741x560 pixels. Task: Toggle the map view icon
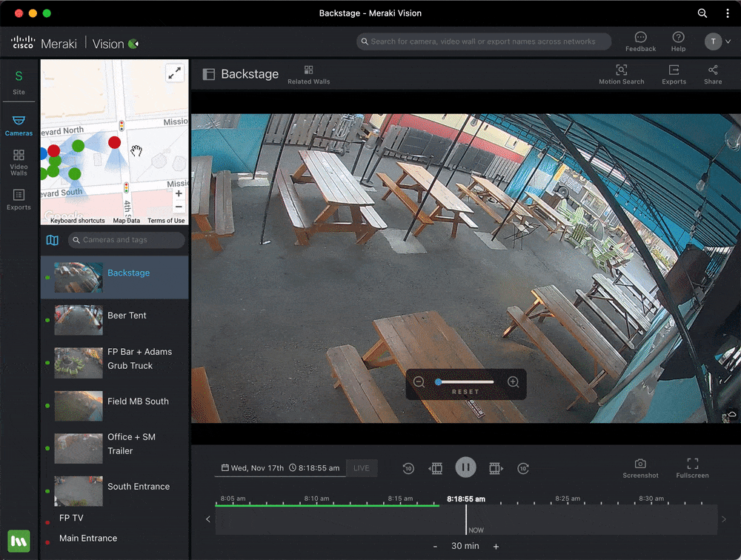pos(52,240)
